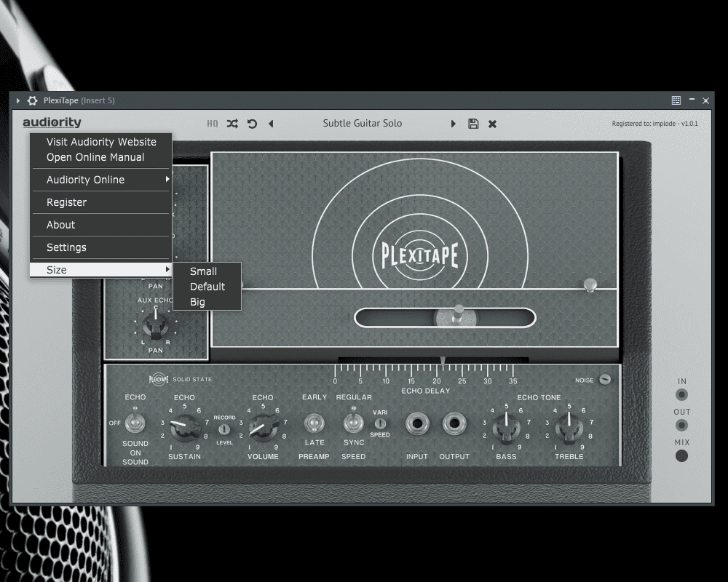Image resolution: width=728 pixels, height=582 pixels.
Task: Select Visit Audiority Website
Action: 100,142
